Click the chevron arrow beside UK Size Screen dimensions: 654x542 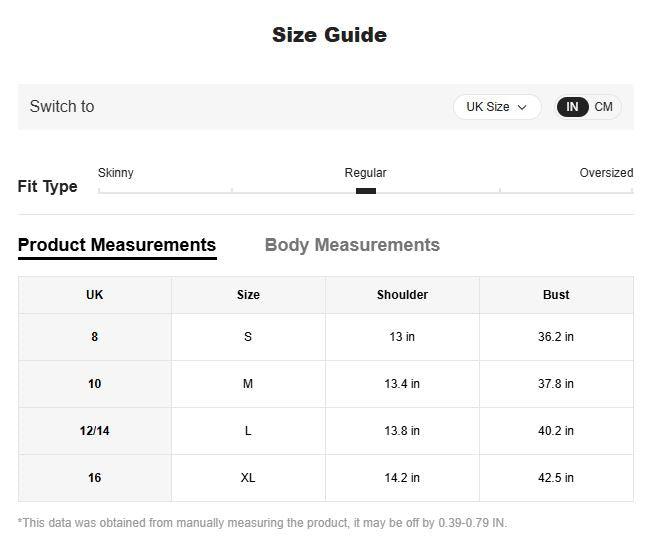click(x=522, y=107)
